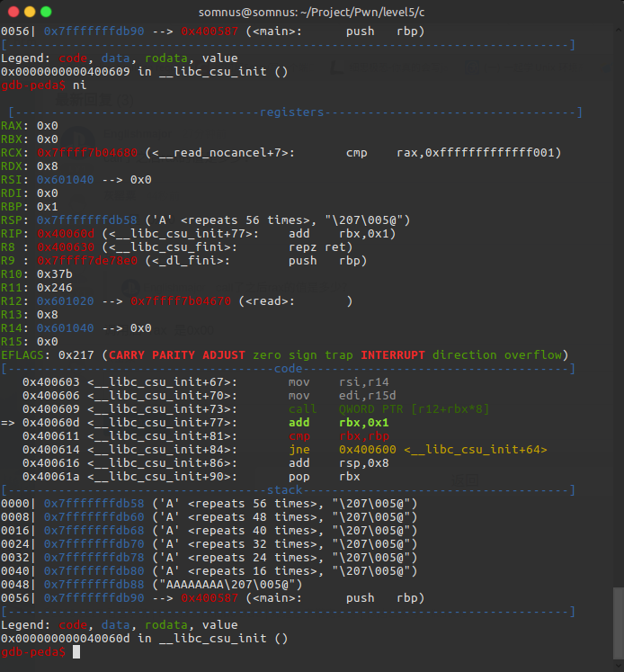Click the jne target 0x400600
The image size is (624, 672).
[368, 450]
